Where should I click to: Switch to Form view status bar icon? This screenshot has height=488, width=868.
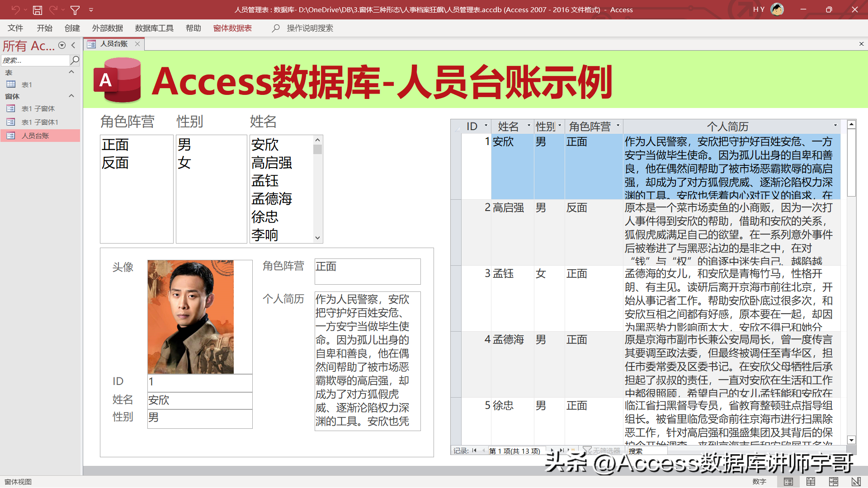pyautogui.click(x=788, y=482)
